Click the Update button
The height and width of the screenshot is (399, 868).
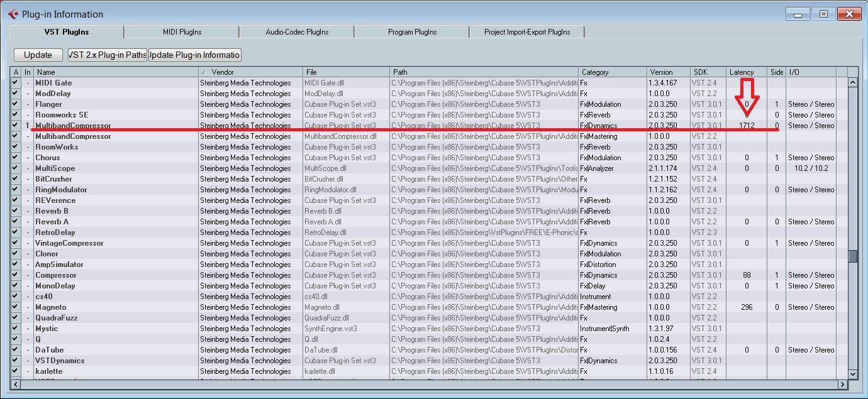[x=38, y=55]
